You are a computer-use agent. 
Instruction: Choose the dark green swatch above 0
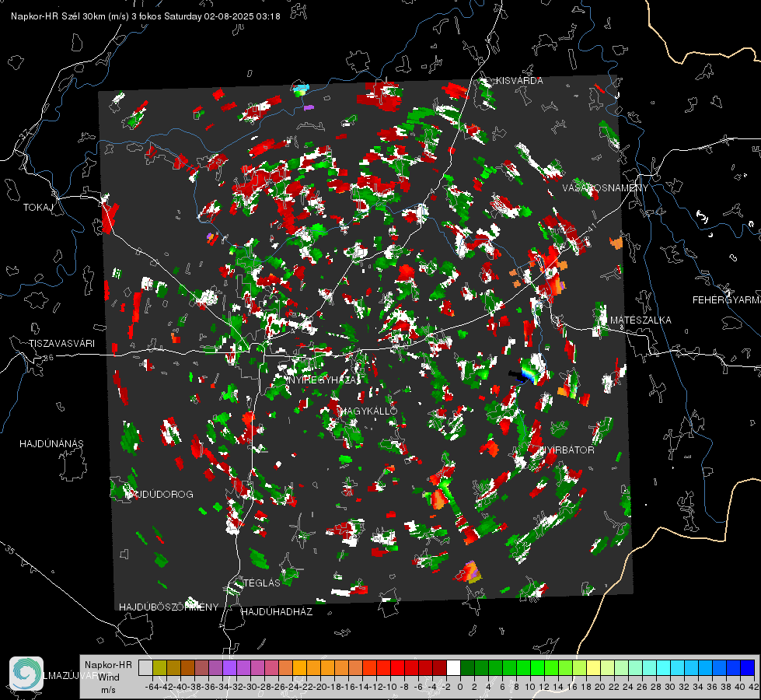pyautogui.click(x=467, y=667)
